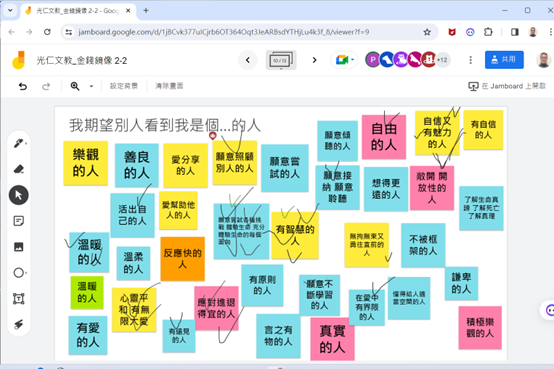Image resolution: width=554 pixels, height=369 pixels.
Task: Go to the next frame
Action: (314, 60)
